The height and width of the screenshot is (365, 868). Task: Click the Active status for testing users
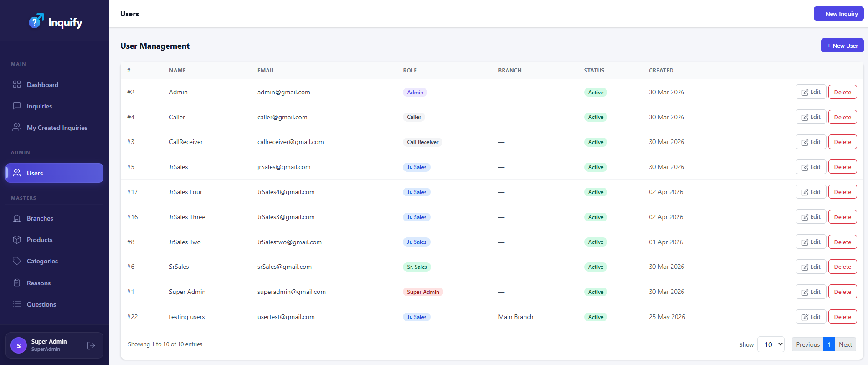click(x=596, y=317)
